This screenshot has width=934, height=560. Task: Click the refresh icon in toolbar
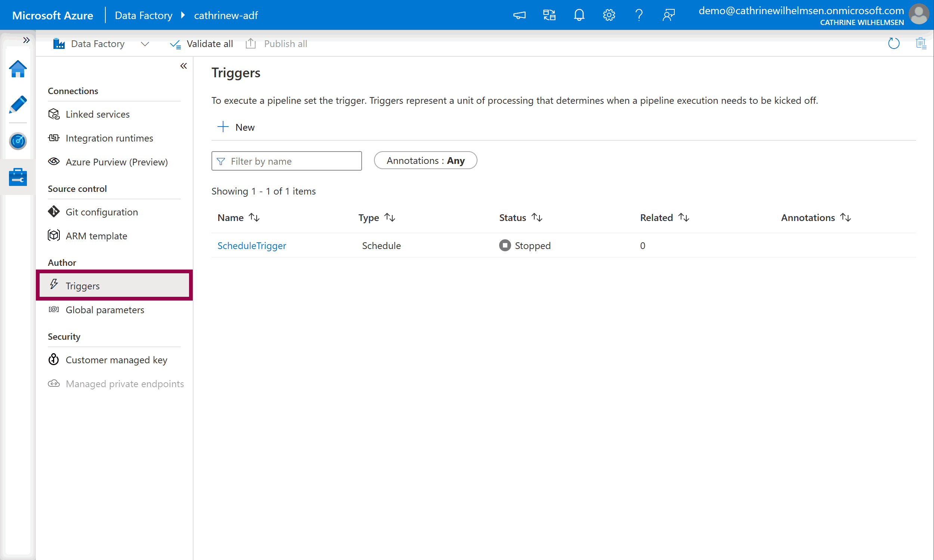point(893,44)
